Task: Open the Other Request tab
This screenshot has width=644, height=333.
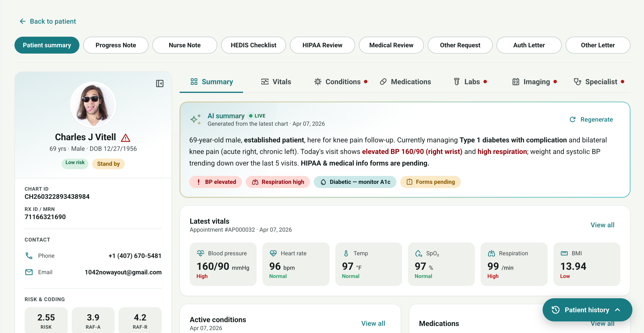Action: (x=460, y=45)
